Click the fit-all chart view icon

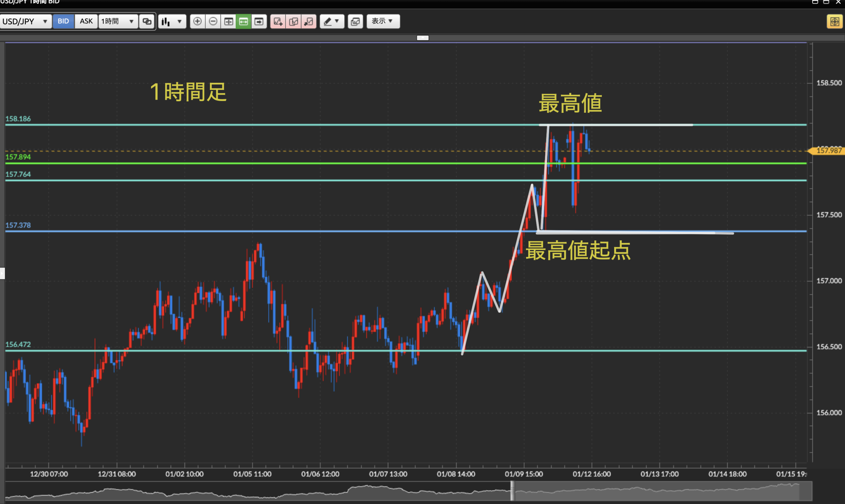point(228,21)
